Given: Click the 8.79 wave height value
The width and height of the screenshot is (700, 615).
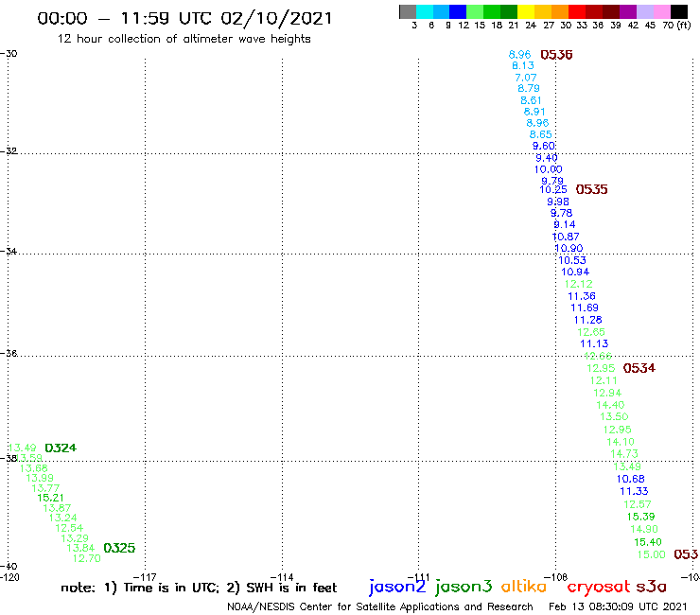Looking at the screenshot, I should click(529, 88).
